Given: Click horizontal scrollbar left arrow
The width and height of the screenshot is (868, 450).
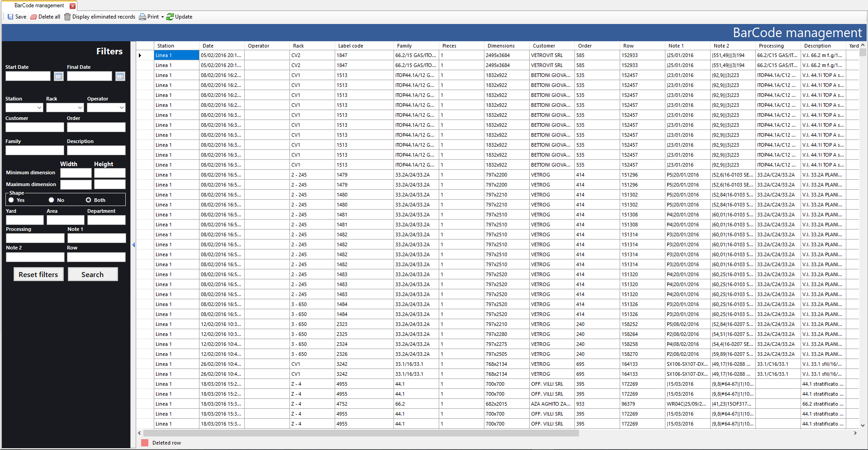Looking at the screenshot, I should 139,433.
